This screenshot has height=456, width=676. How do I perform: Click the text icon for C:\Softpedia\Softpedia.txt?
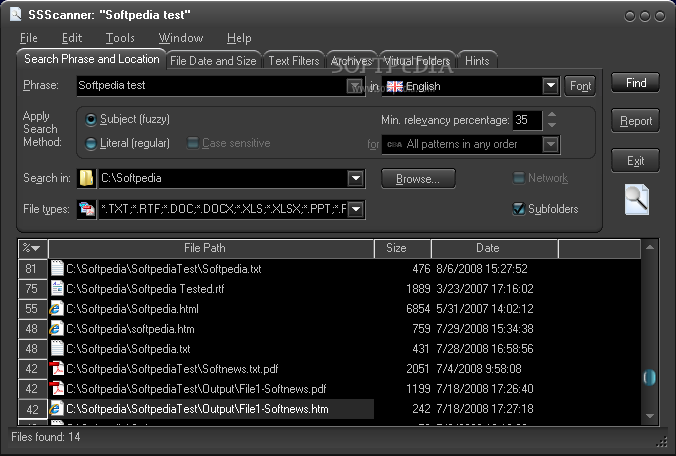pos(57,348)
